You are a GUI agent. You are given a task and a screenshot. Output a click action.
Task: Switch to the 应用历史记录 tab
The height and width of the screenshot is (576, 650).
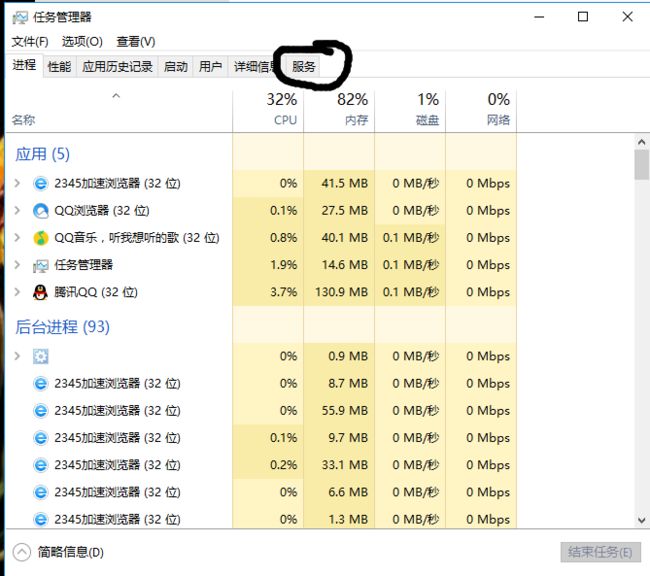(117, 66)
